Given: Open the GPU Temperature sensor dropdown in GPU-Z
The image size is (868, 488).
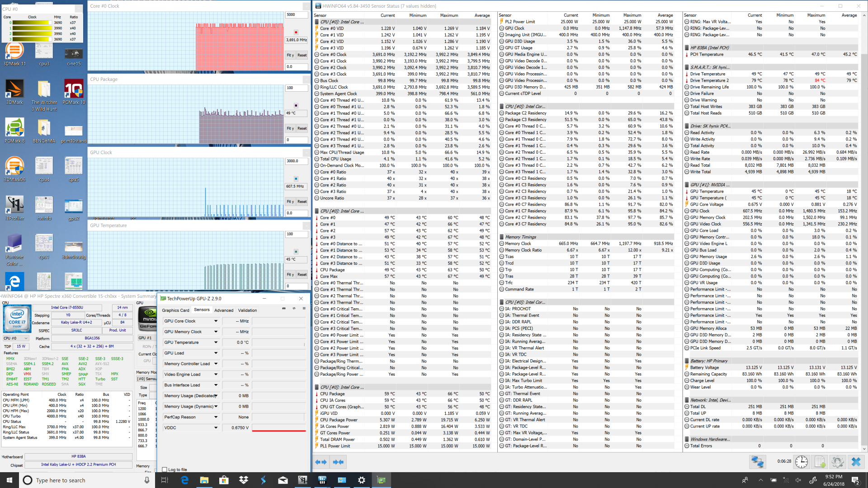Looking at the screenshot, I should pyautogui.click(x=216, y=343).
